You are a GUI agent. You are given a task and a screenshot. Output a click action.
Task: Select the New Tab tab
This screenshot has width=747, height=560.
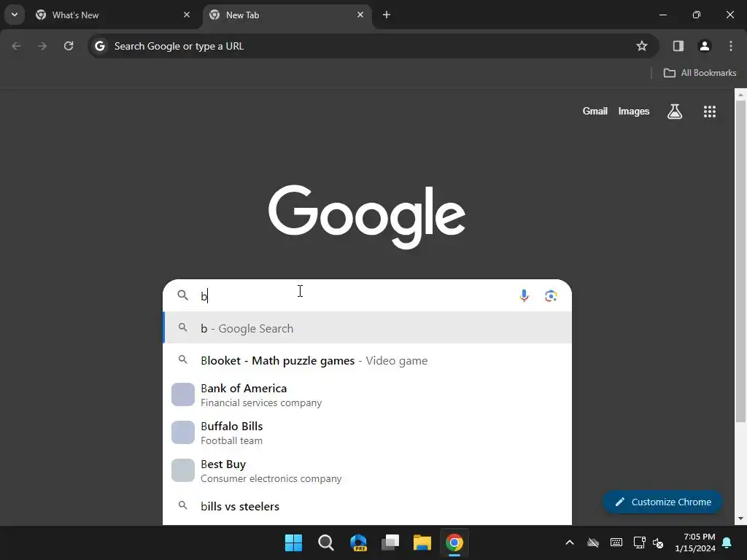287,15
